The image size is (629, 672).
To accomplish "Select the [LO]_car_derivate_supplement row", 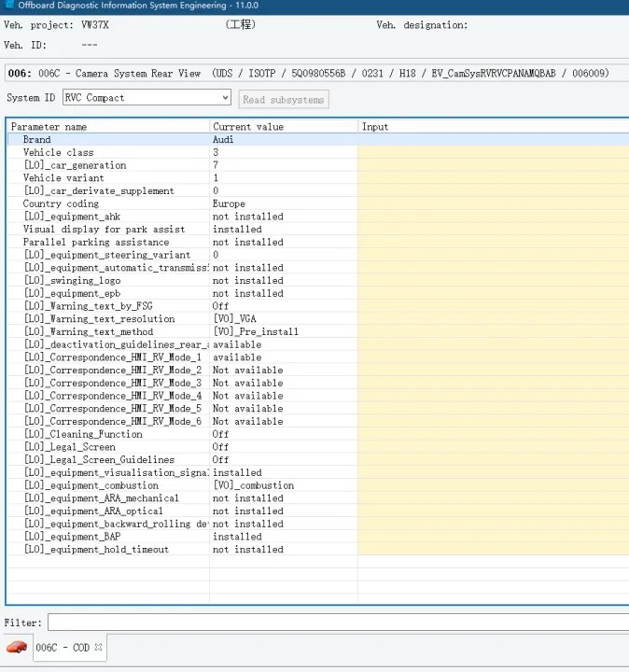I will tap(318, 190).
